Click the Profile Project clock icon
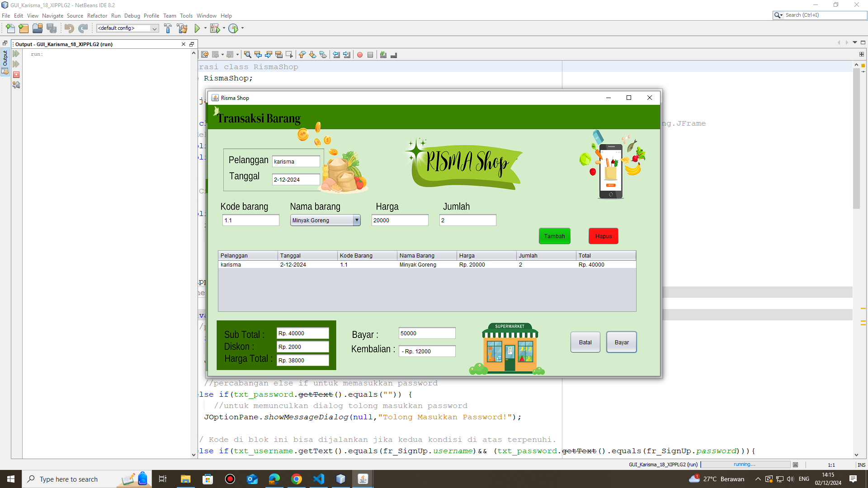 click(233, 28)
